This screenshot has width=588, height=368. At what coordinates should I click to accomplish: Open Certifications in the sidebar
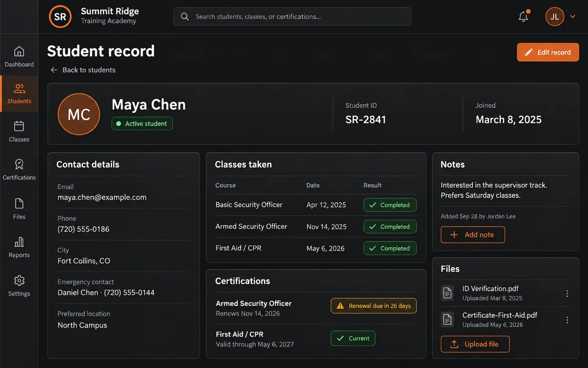pyautogui.click(x=19, y=170)
